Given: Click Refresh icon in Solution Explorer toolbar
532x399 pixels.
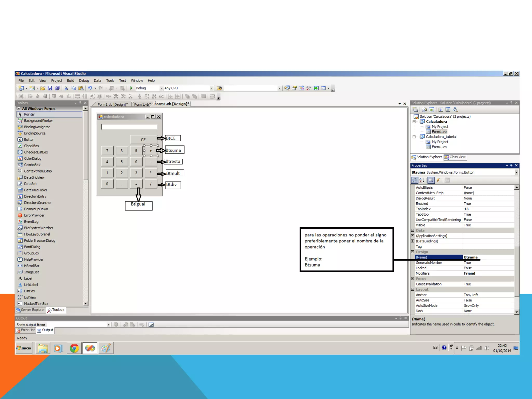Looking at the screenshot, I should tap(431, 110).
